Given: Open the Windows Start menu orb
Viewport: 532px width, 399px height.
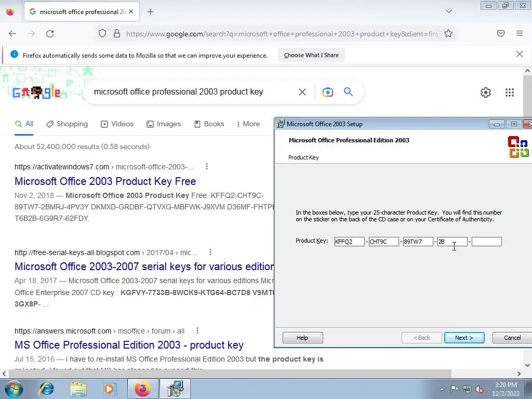Looking at the screenshot, I should [x=13, y=389].
